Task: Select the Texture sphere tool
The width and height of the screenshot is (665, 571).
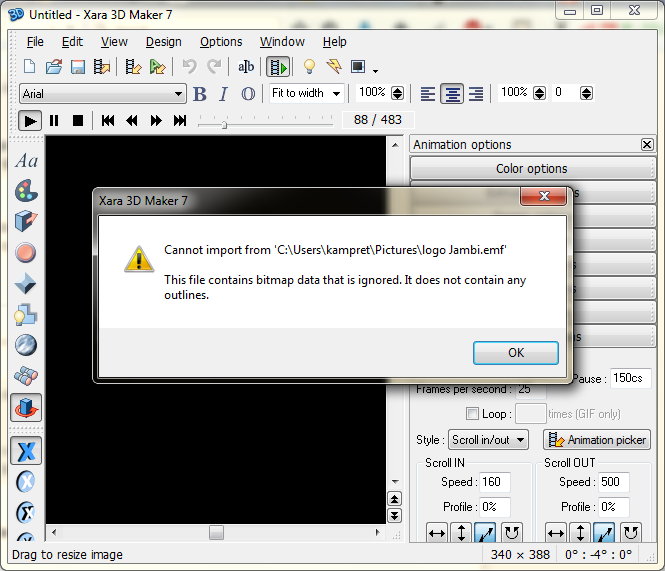Action: 26,345
